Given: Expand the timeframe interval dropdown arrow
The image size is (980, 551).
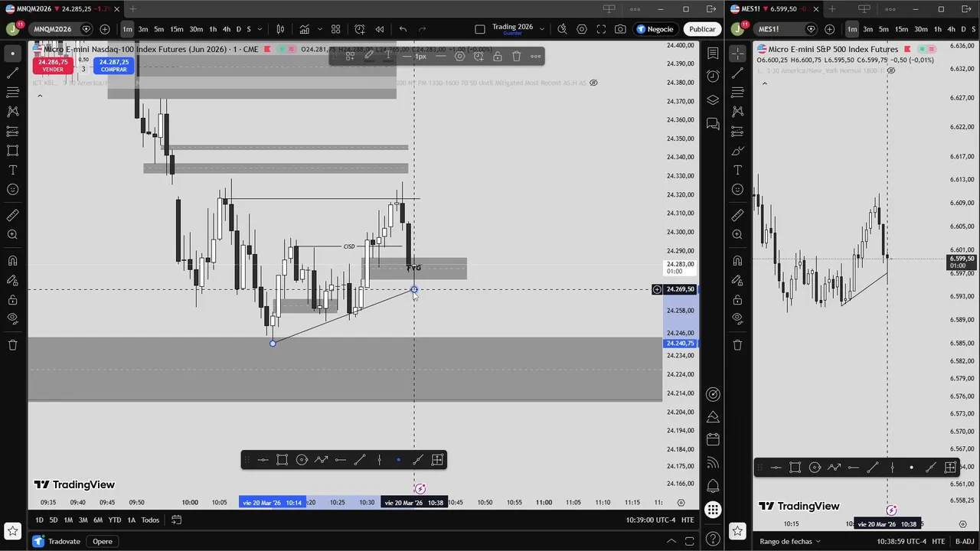Looking at the screenshot, I should [x=260, y=29].
